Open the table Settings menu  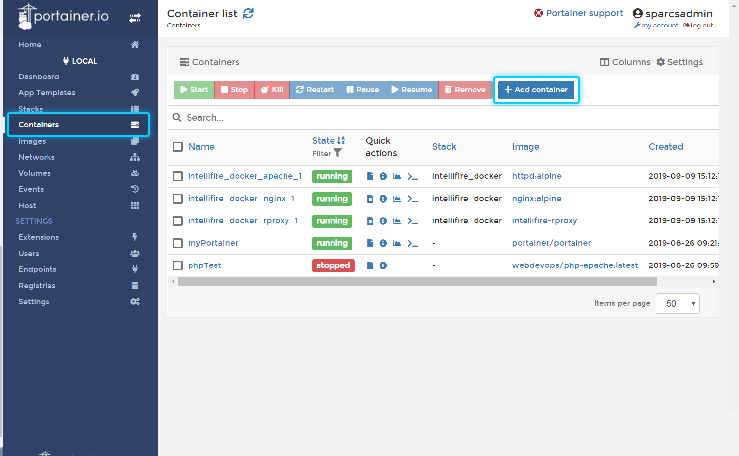[680, 62]
